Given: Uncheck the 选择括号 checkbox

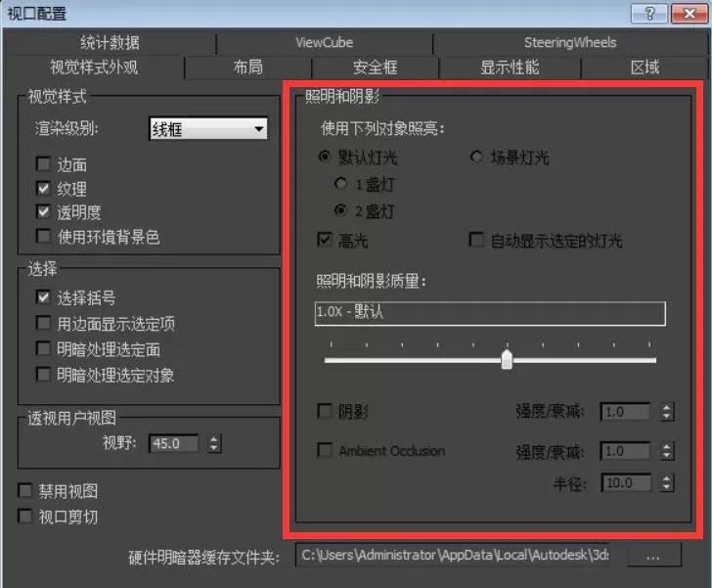Looking at the screenshot, I should pyautogui.click(x=43, y=297).
